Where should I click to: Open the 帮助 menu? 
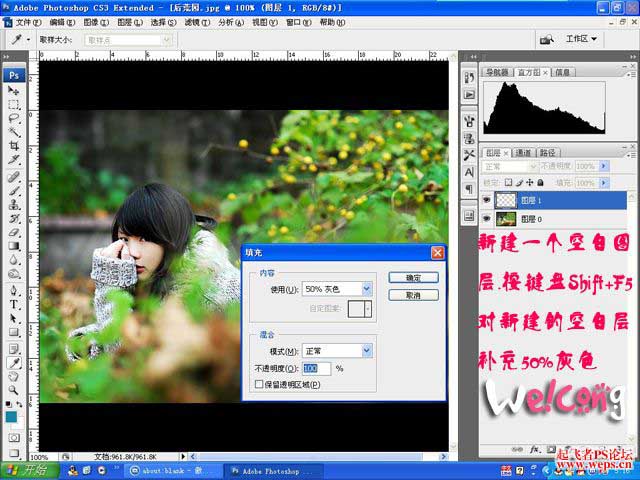tap(332, 22)
